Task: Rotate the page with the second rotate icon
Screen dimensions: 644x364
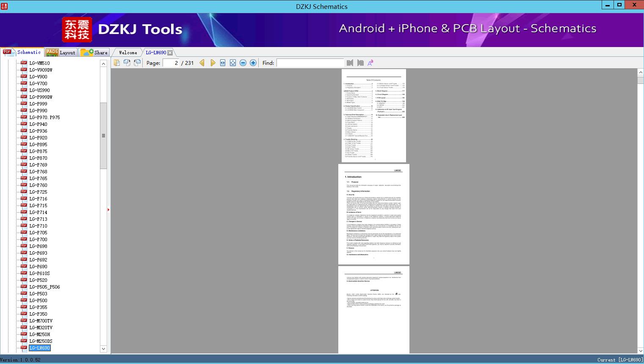Action: click(x=137, y=63)
